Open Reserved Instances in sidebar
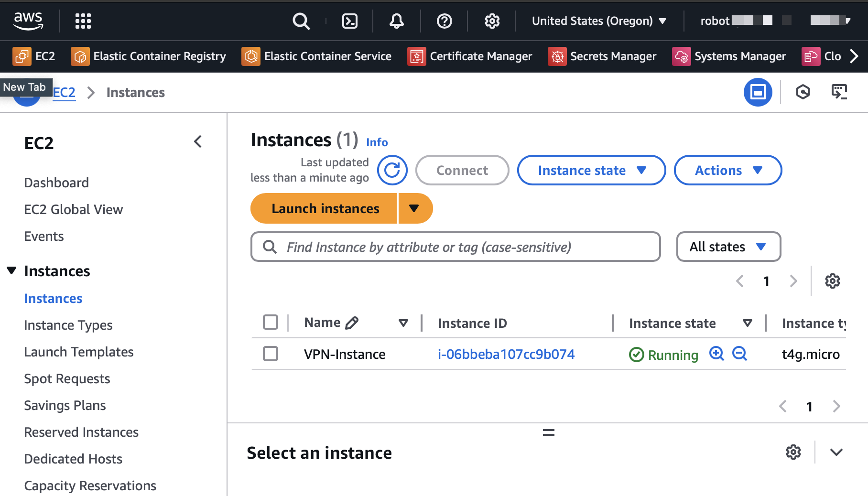 click(x=81, y=432)
